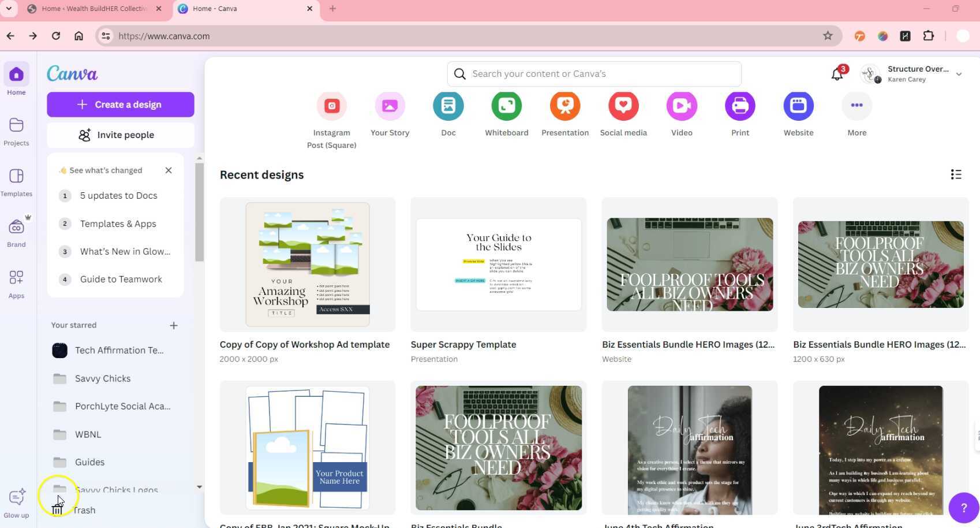Open the browser tab list dropdown
The width and height of the screenshot is (980, 528).
pyautogui.click(x=9, y=9)
